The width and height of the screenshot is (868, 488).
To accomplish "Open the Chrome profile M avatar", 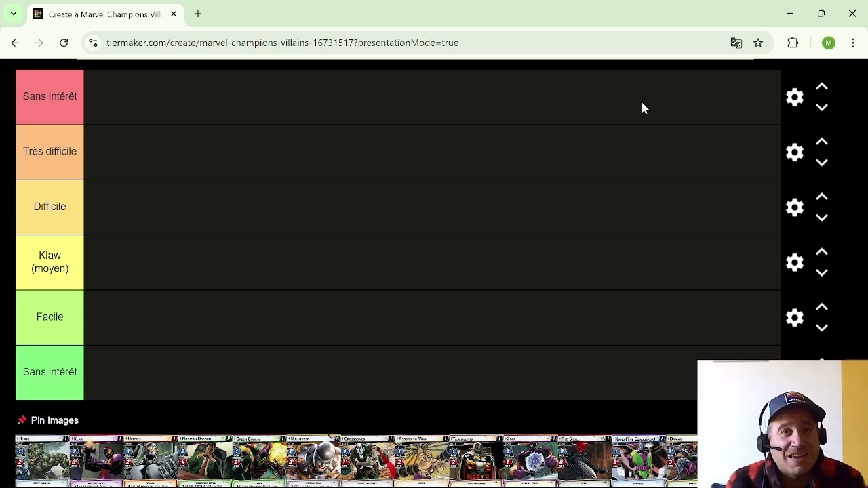I will (x=829, y=43).
